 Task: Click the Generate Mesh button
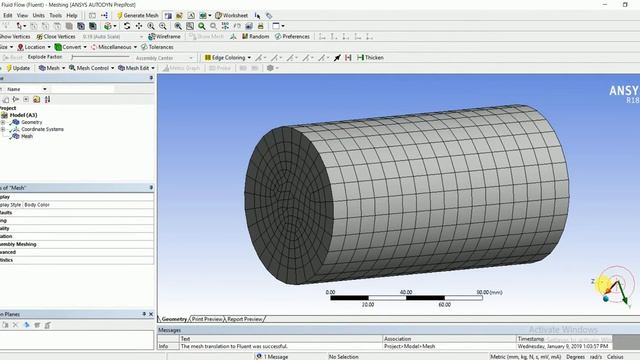click(x=138, y=15)
